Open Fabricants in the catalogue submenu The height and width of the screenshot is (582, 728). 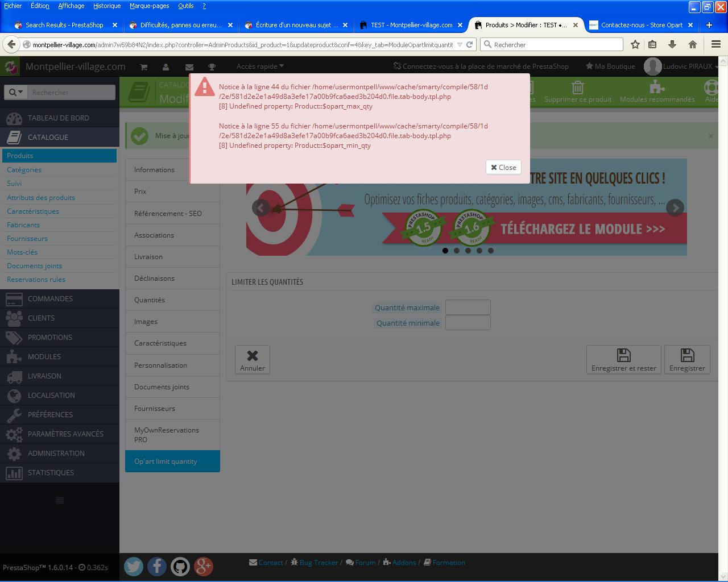[23, 225]
